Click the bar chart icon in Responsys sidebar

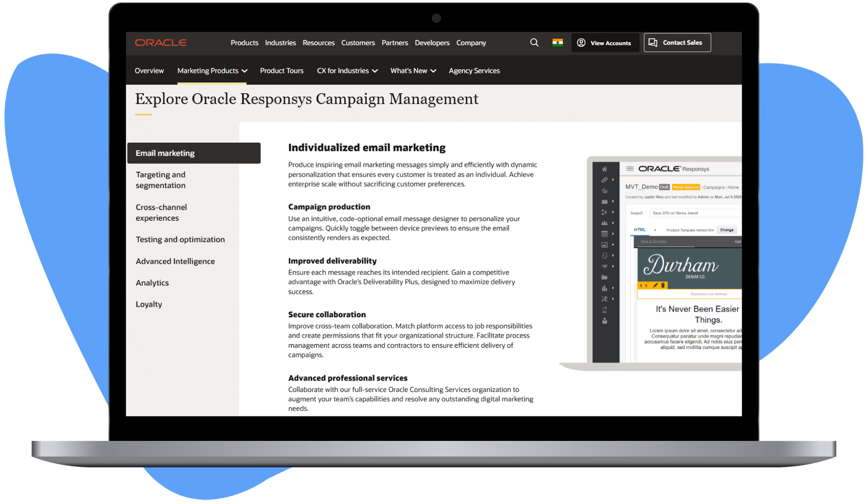tap(604, 288)
